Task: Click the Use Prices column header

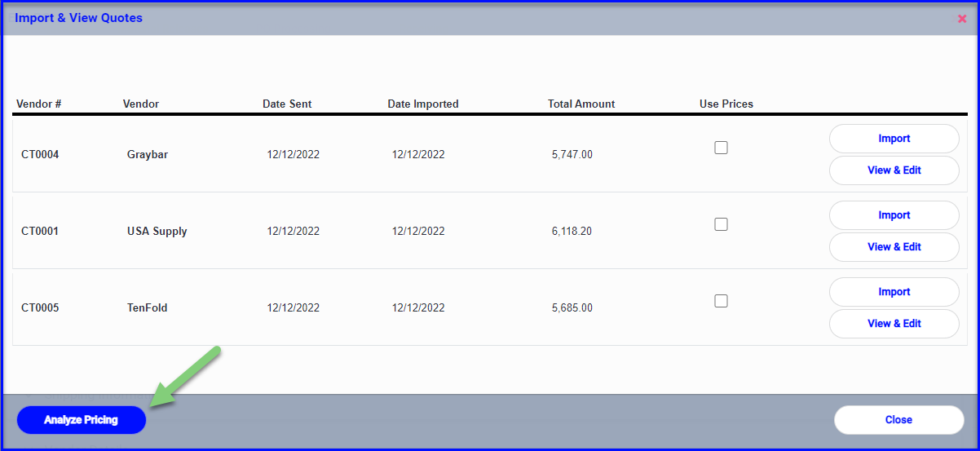Action: 726,104
